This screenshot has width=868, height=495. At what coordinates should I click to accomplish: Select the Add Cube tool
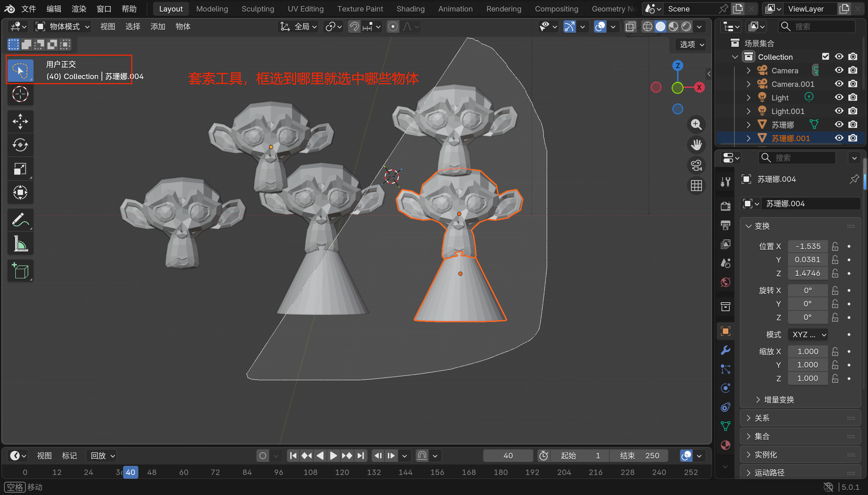[20, 271]
